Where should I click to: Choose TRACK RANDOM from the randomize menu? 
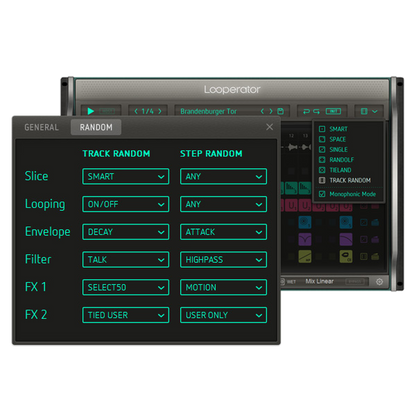(350, 180)
